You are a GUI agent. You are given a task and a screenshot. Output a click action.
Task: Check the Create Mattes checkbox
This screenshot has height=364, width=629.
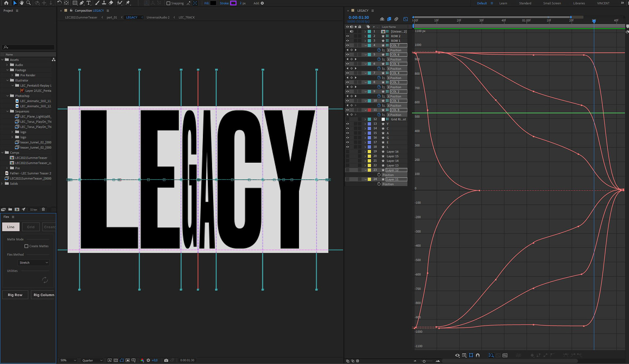pos(27,246)
